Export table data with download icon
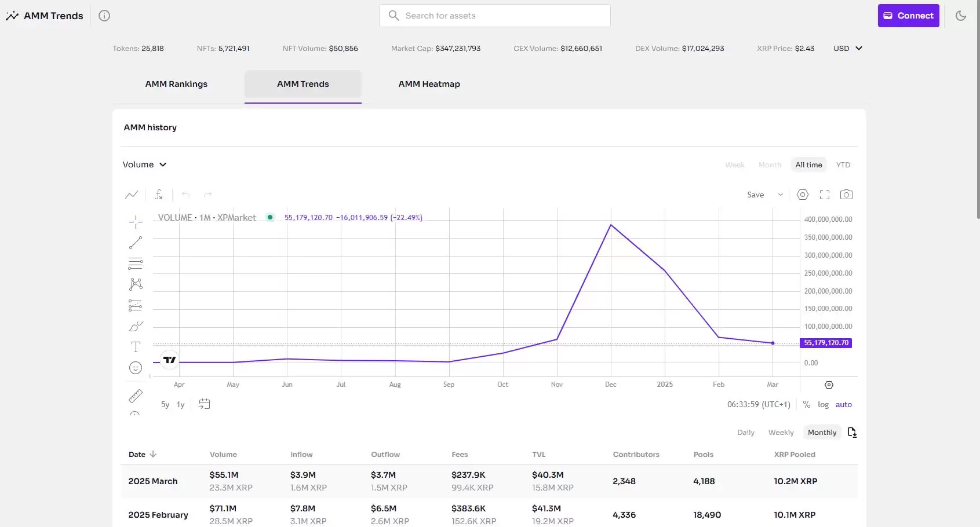 point(852,433)
